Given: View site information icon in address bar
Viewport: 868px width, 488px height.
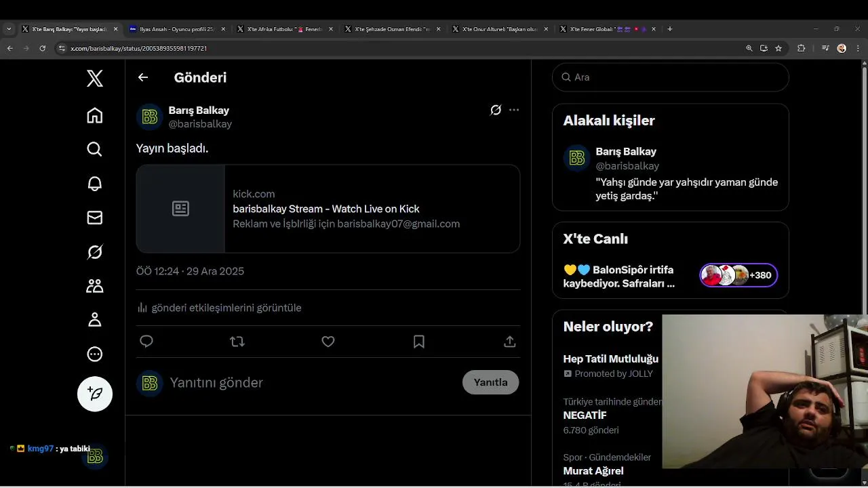Looking at the screenshot, I should click(62, 48).
